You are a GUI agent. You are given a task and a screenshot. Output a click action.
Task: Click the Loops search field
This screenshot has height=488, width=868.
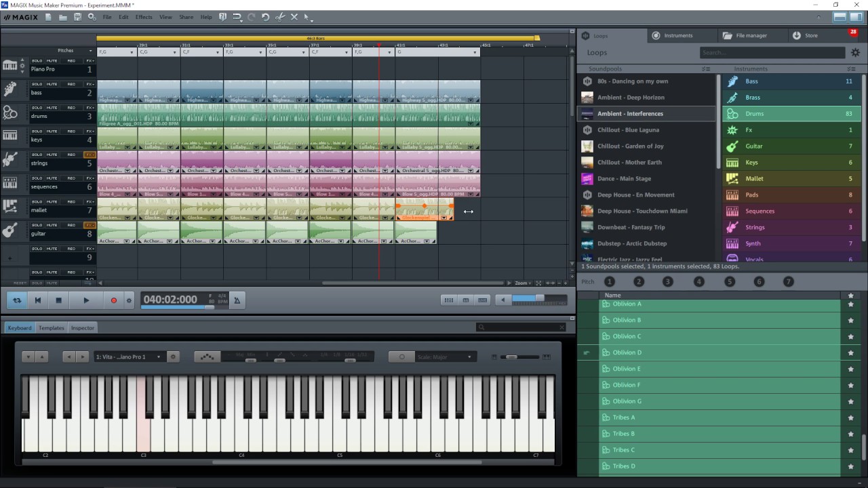pos(772,52)
